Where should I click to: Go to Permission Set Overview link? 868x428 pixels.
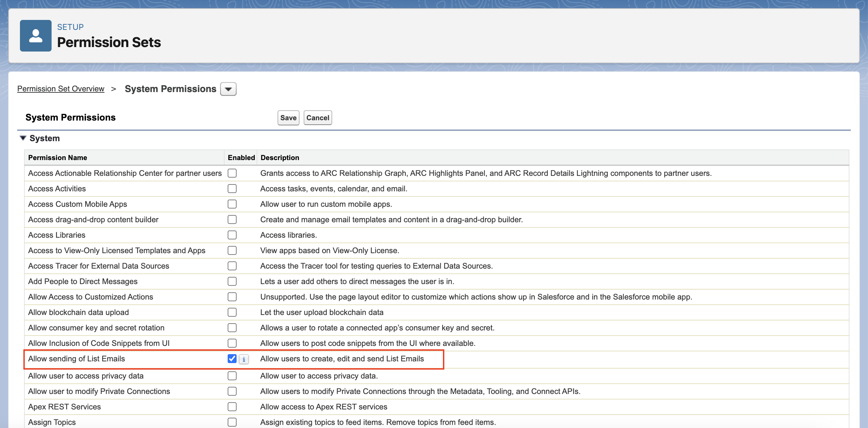pyautogui.click(x=61, y=89)
